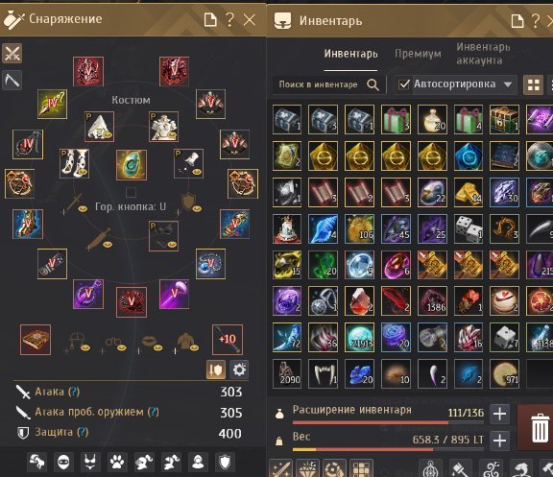Click the Атака help (?) link
This screenshot has width=553, height=477.
[74, 392]
